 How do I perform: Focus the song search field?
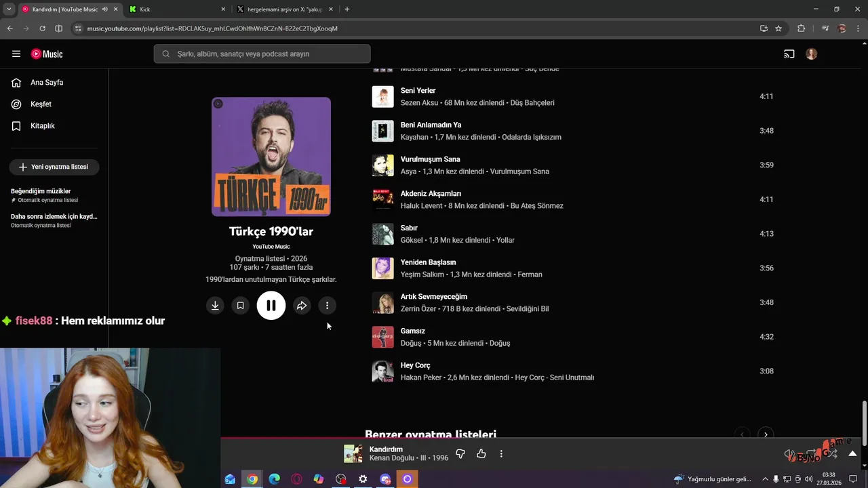click(x=262, y=54)
